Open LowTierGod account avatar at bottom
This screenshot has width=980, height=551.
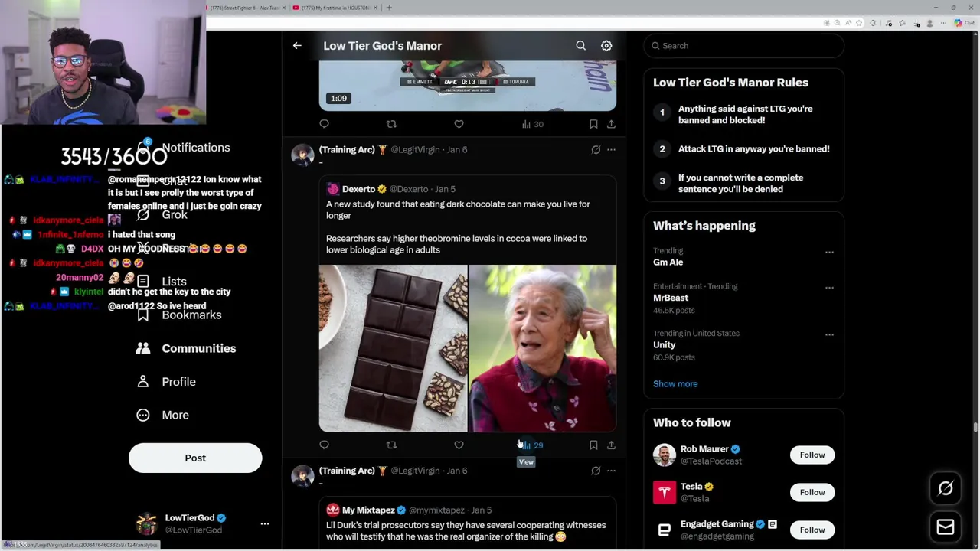pos(146,524)
